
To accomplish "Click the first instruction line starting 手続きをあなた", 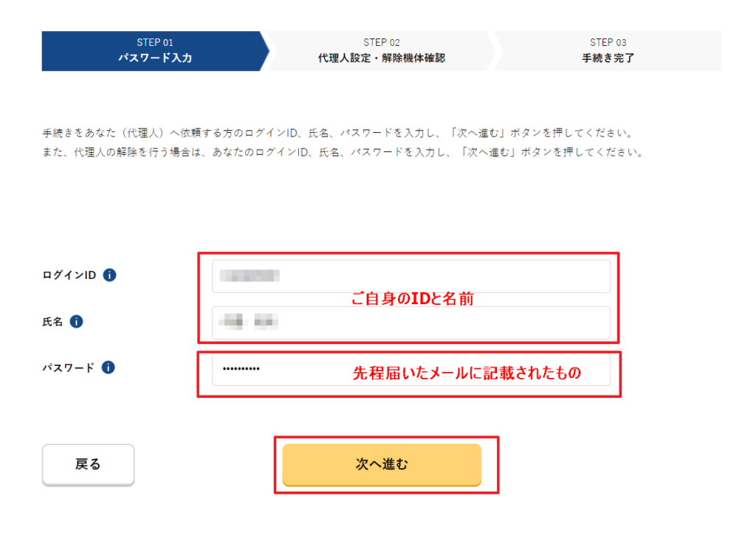I will [339, 134].
